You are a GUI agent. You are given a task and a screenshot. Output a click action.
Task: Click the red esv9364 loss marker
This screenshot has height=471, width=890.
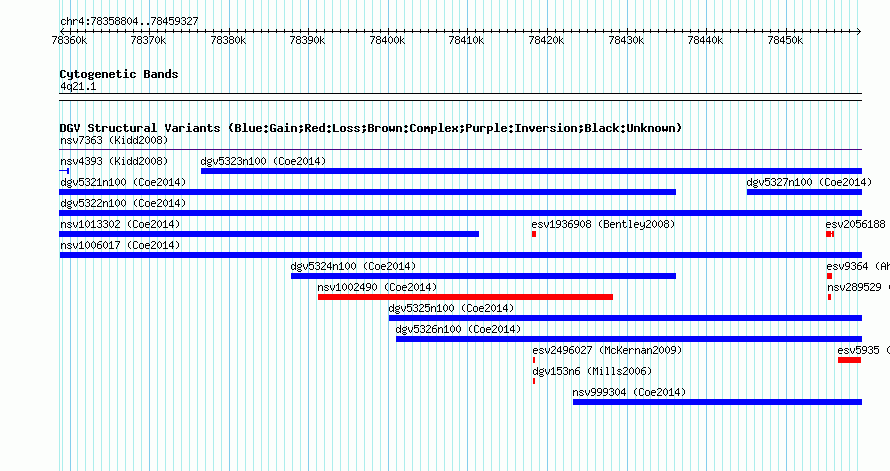coord(829,276)
